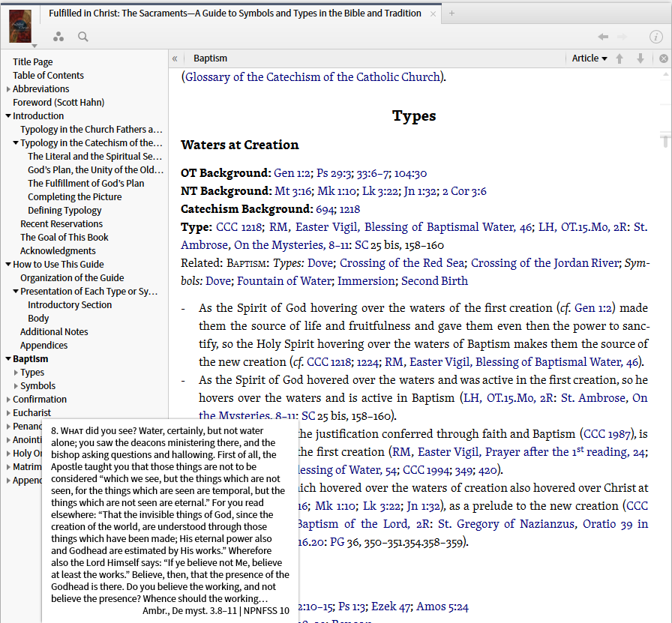Follow Fountain of Water link
The width and height of the screenshot is (672, 623).
pos(284,281)
